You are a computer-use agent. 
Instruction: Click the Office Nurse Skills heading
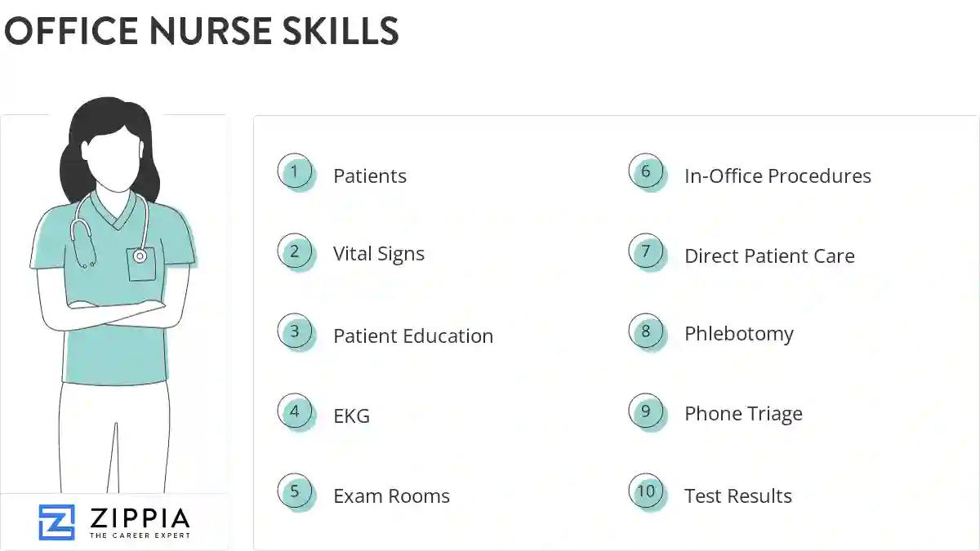pos(202,31)
